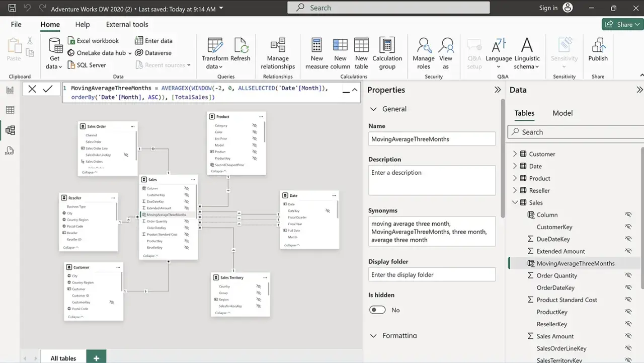
Task: Open the External tools tab
Action: pyautogui.click(x=127, y=24)
